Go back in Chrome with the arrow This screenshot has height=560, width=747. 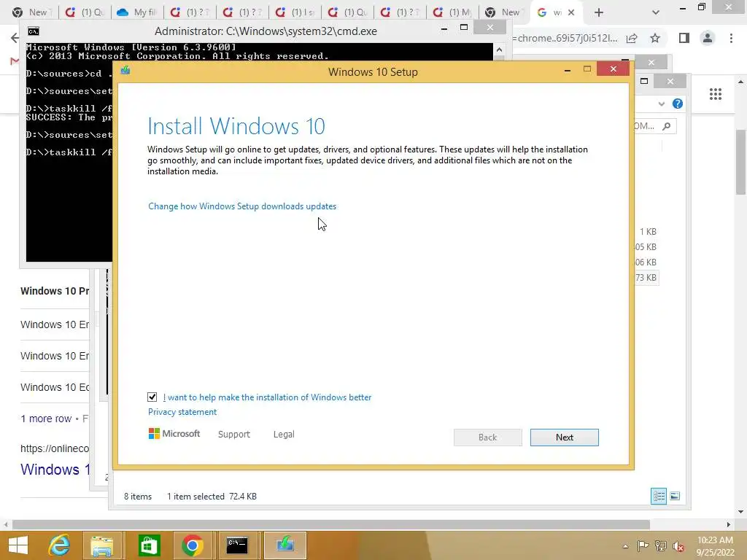15,38
